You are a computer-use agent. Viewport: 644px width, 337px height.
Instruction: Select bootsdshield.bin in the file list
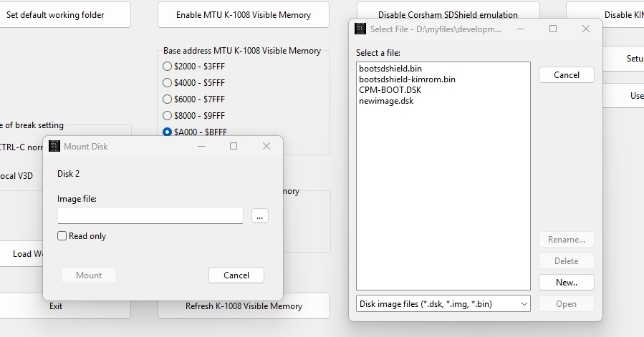click(390, 69)
